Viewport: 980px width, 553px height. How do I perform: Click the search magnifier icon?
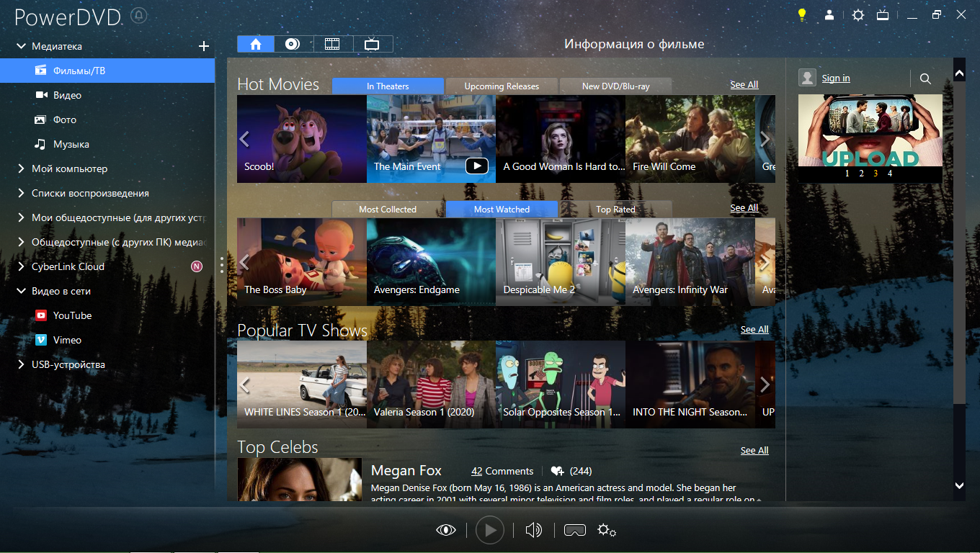point(926,78)
